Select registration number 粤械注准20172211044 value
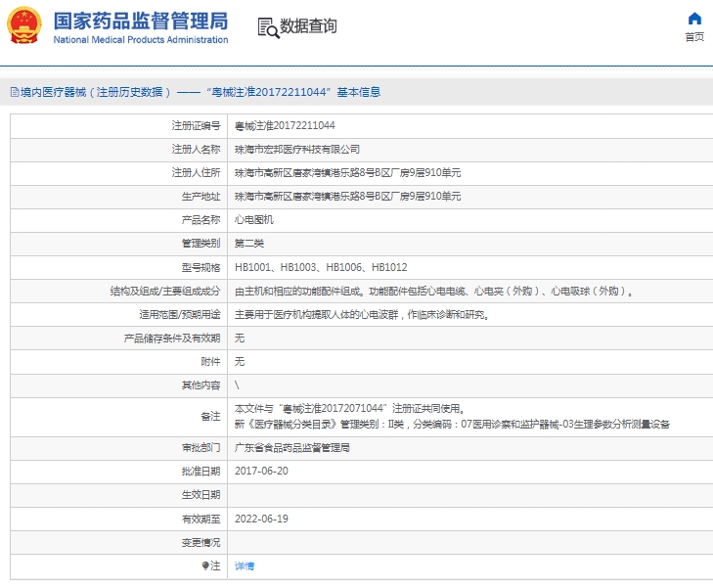Image resolution: width=713 pixels, height=588 pixels. pos(285,125)
